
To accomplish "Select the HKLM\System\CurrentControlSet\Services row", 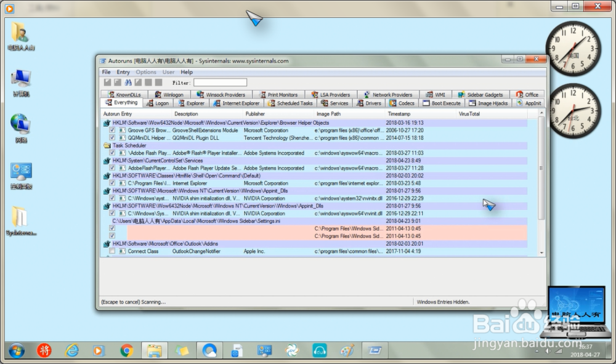I will click(314, 160).
